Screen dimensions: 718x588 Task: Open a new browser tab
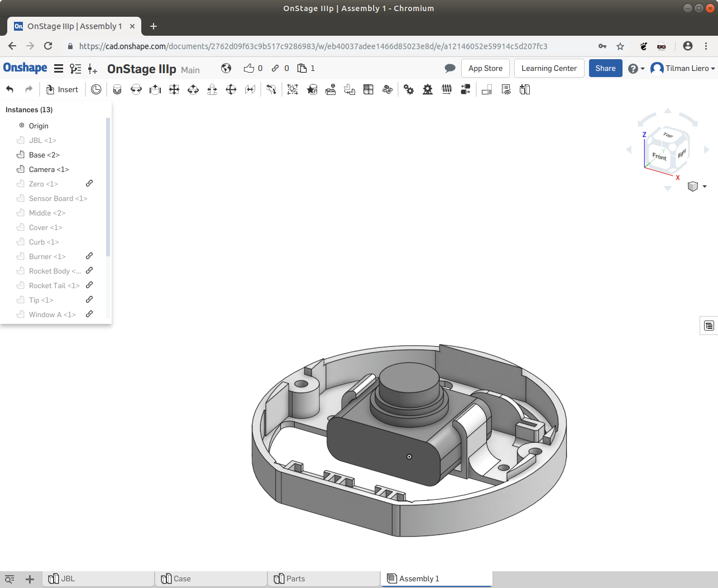pyautogui.click(x=154, y=26)
